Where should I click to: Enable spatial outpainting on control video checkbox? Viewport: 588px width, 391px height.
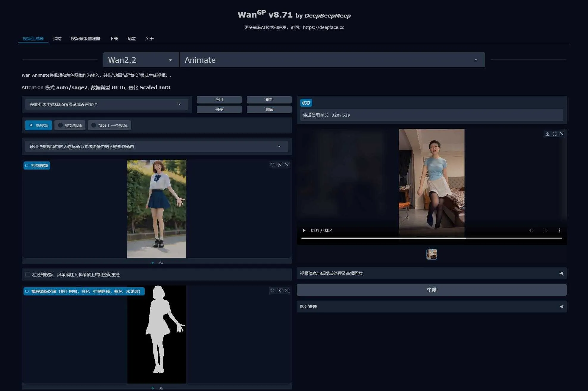(28, 274)
